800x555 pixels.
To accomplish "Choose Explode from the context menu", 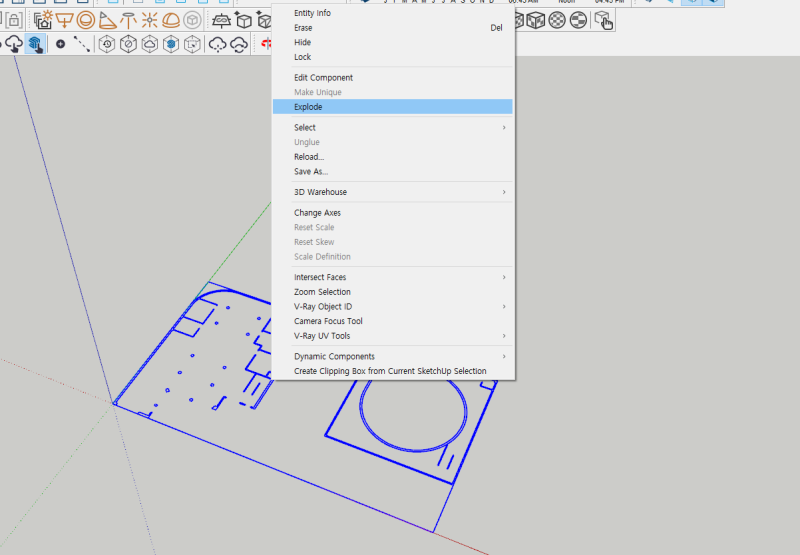I will coord(392,107).
